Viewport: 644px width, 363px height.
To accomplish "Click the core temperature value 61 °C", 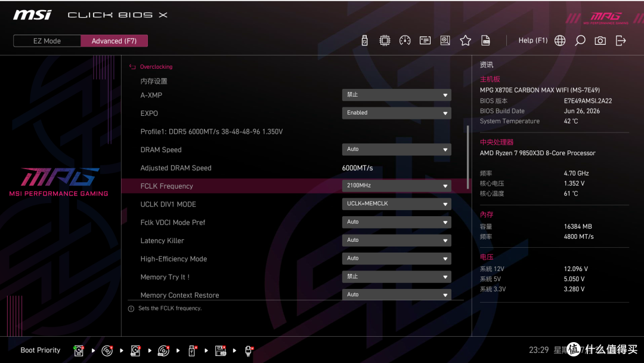I will tap(571, 193).
